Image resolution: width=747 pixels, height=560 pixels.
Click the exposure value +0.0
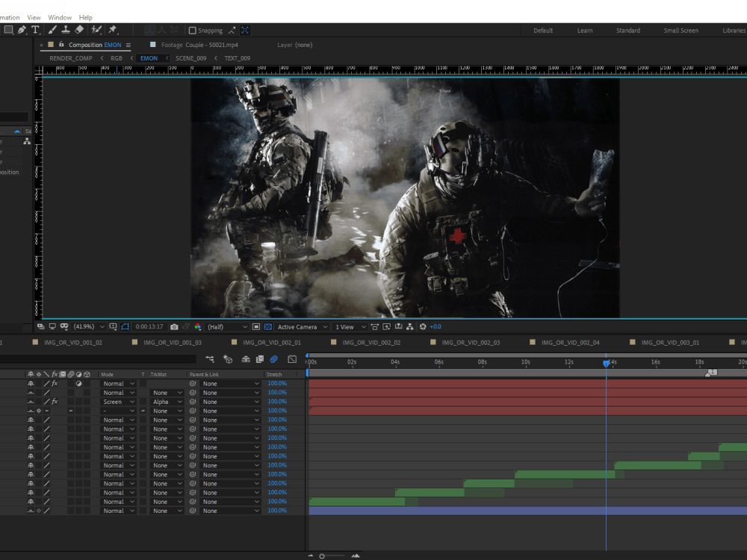pos(436,327)
